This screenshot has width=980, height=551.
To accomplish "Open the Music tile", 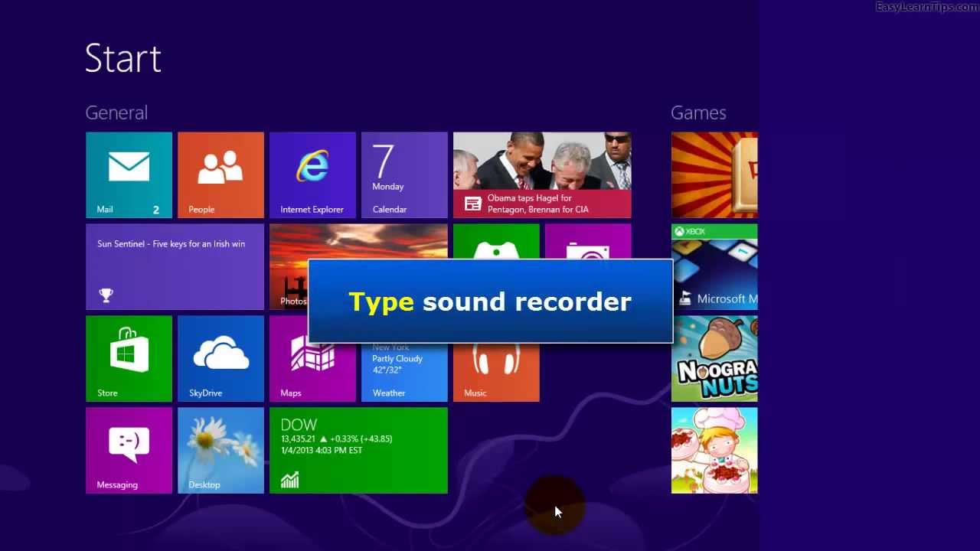I will (496, 372).
